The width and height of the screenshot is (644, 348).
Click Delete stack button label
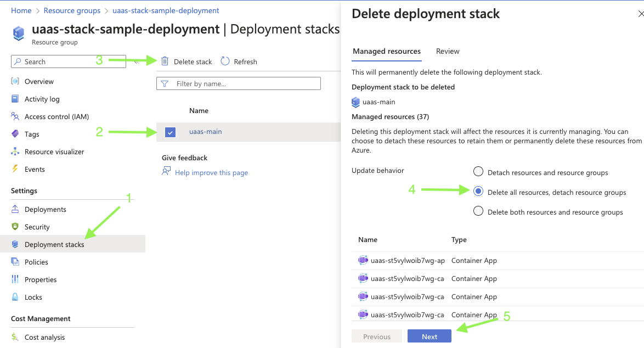pyautogui.click(x=193, y=61)
